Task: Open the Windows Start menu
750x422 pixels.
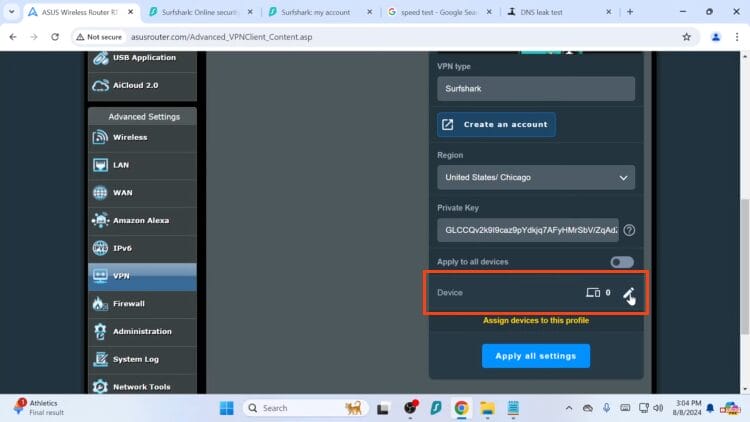Action: click(226, 408)
